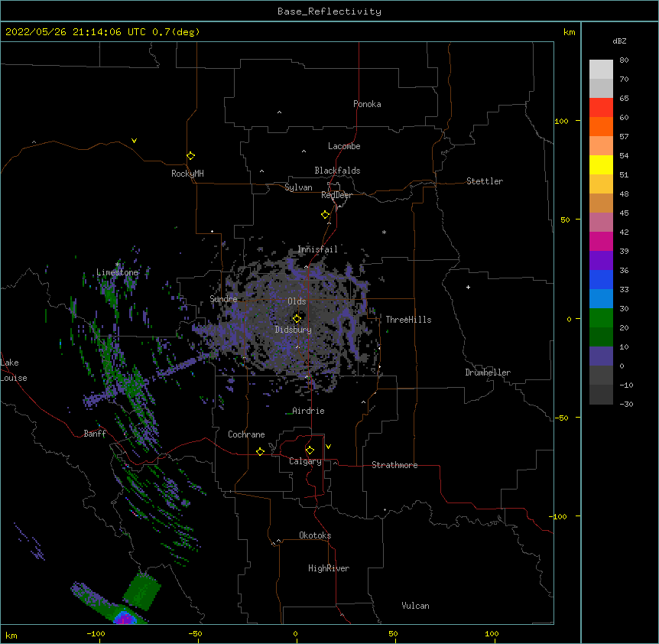Click the yellow marker inside Calgary city
This screenshot has width=659, height=644.
[x=310, y=450]
